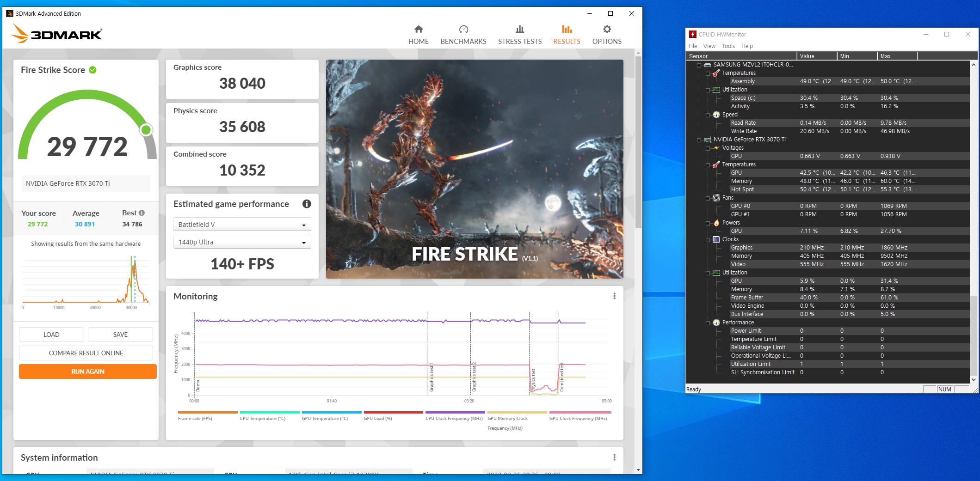The width and height of the screenshot is (980, 481).
Task: Toggle GPU Load (%) legend swatch
Action: tap(393, 412)
